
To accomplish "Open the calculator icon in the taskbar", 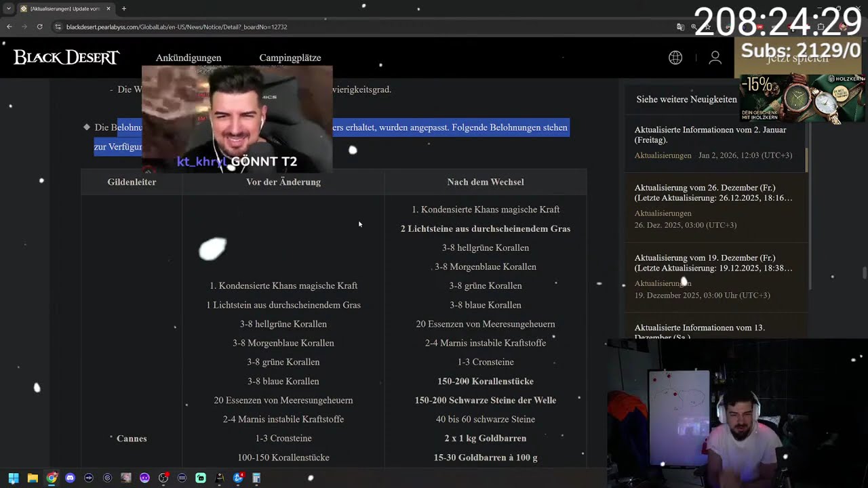I will click(x=256, y=478).
